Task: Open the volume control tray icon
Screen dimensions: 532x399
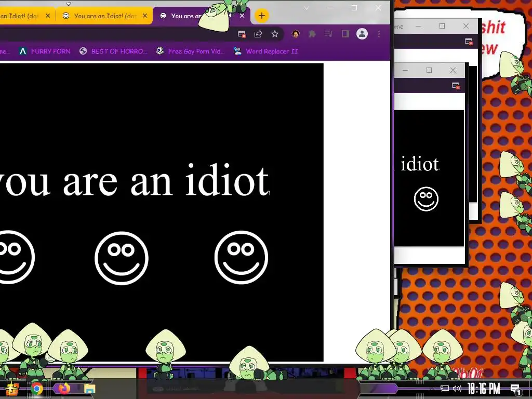Action: click(457, 389)
